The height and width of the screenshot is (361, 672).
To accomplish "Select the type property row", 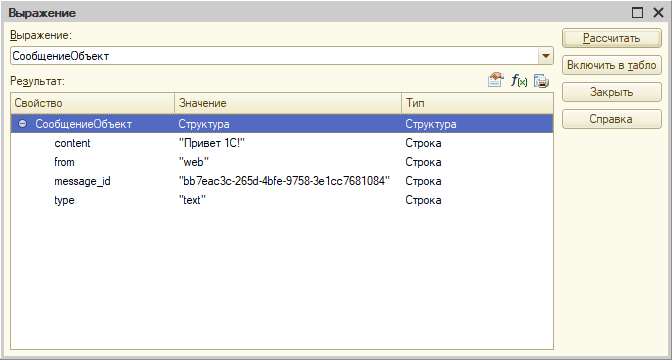I will (282, 200).
